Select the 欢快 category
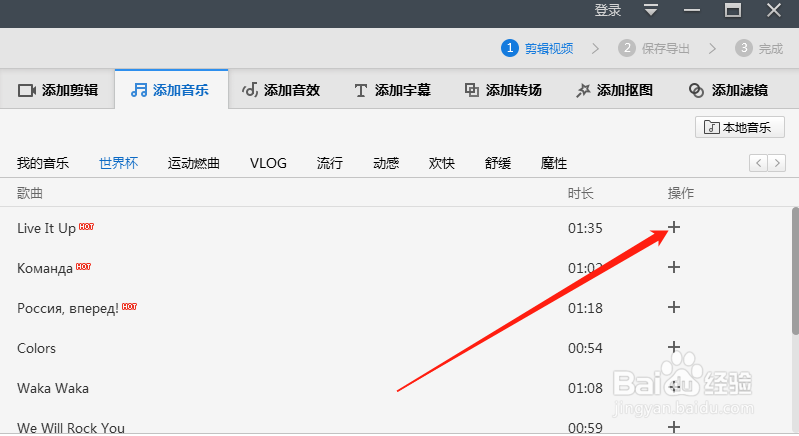This screenshot has height=436, width=799. pos(441,163)
